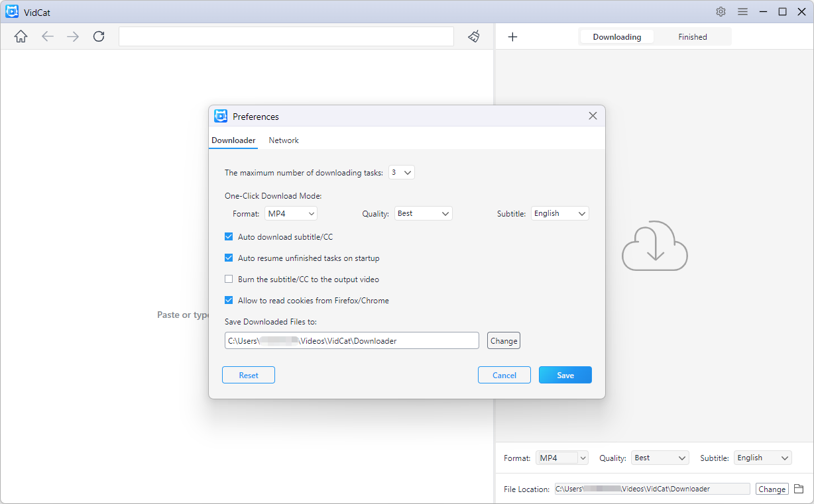Click the cloud download placeholder icon
Screen dimensions: 814x504
(x=655, y=245)
